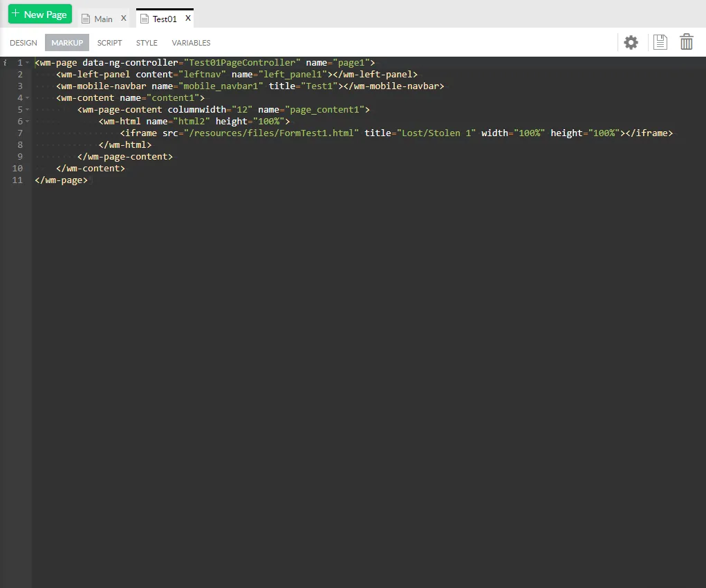Select the Test01 page tab
Viewport: 706px width, 588px height.
tap(165, 19)
